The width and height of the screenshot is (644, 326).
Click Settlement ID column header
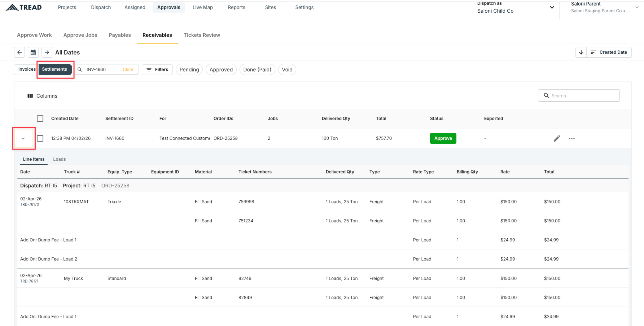tap(119, 118)
